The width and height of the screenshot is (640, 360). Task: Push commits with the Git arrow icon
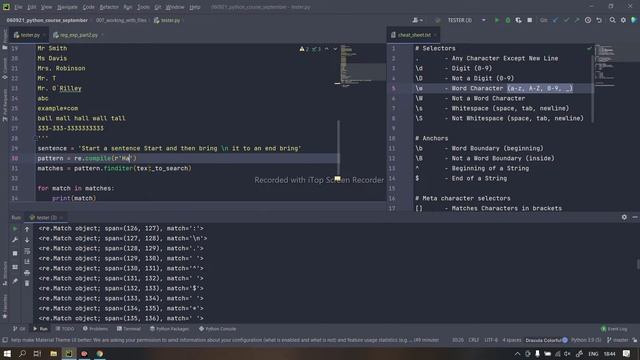point(577,20)
